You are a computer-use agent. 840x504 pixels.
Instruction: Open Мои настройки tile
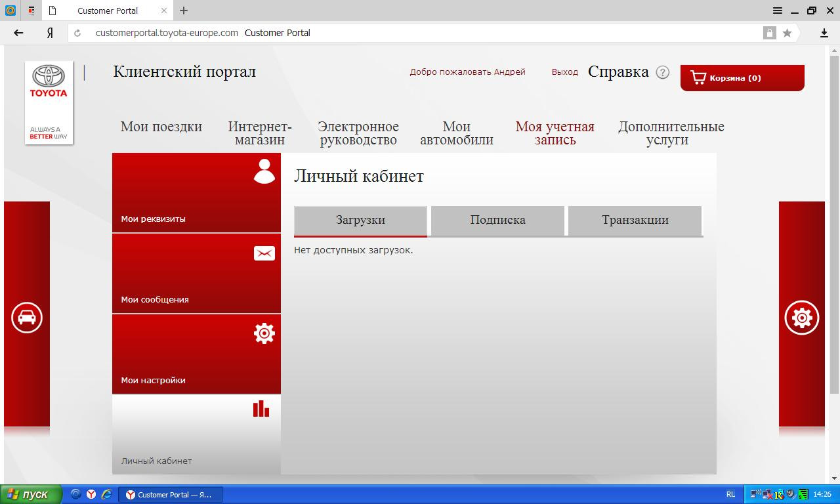(196, 354)
